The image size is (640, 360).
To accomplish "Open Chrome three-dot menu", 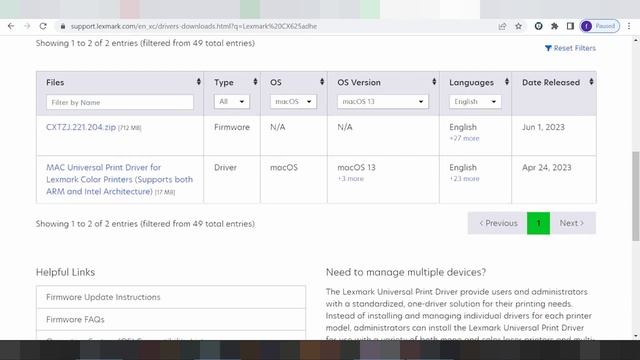I will click(x=629, y=26).
